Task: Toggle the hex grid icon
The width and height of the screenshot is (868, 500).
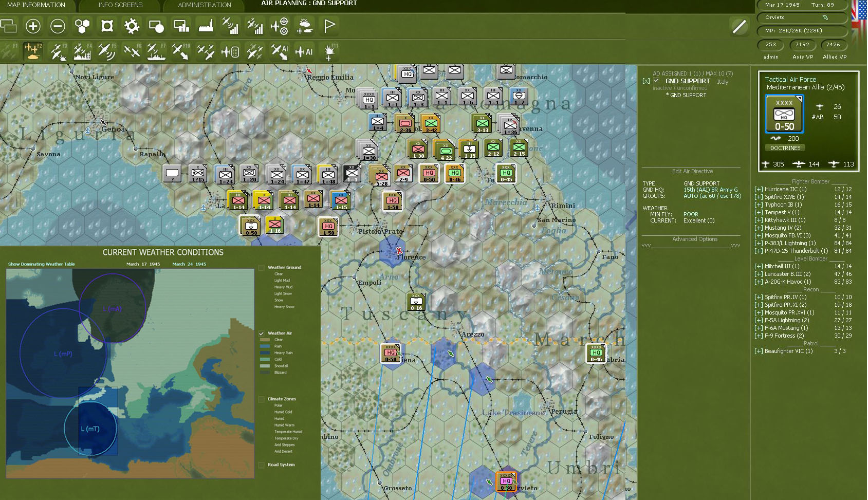Action: [82, 26]
